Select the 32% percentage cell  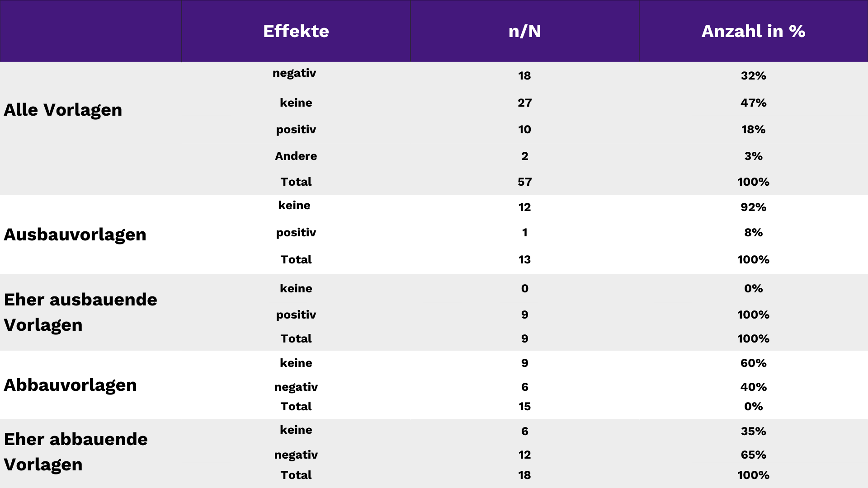[x=753, y=75]
